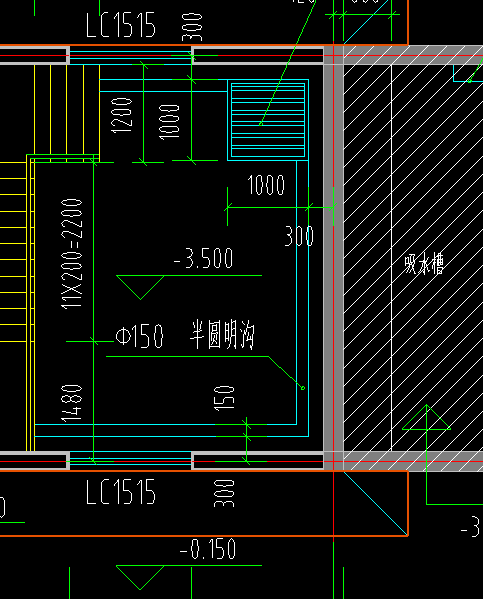Image resolution: width=483 pixels, height=599 pixels.
Task: Click the 300 dimension near top window
Action: (192, 27)
